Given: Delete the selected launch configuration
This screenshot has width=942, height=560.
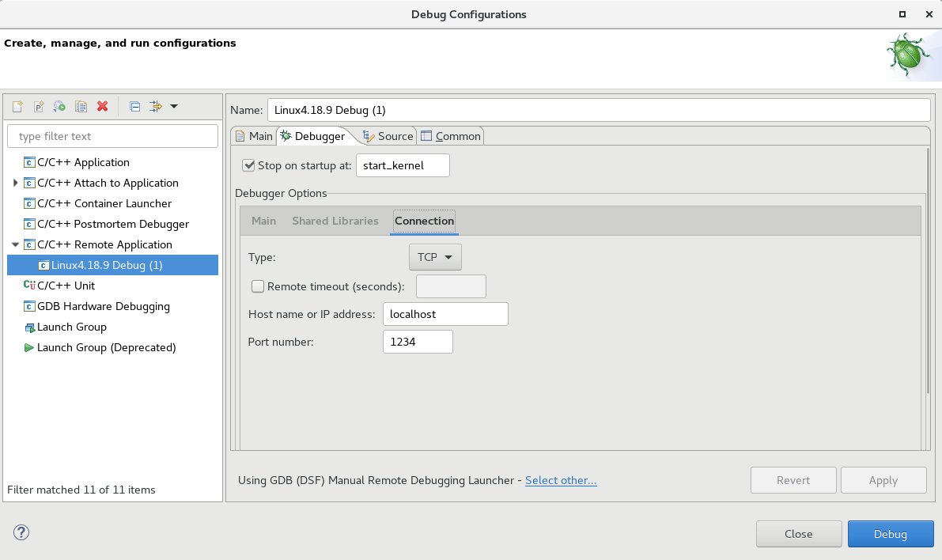Looking at the screenshot, I should click(x=101, y=106).
